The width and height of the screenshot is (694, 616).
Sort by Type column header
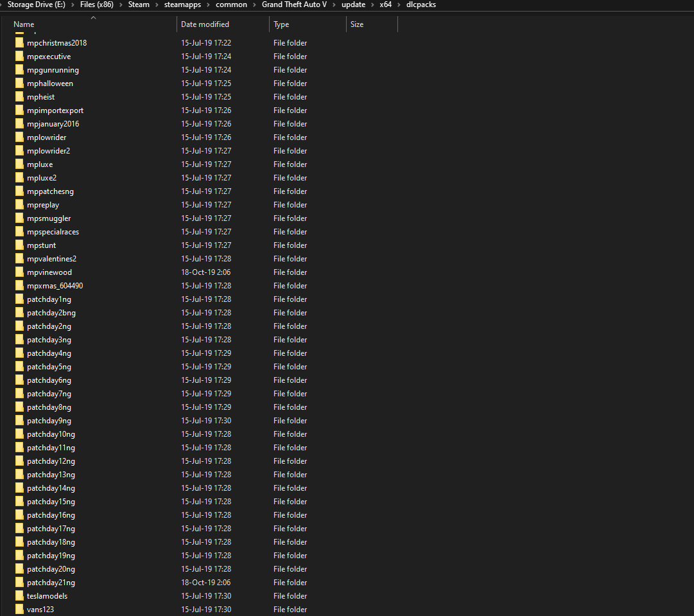281,24
